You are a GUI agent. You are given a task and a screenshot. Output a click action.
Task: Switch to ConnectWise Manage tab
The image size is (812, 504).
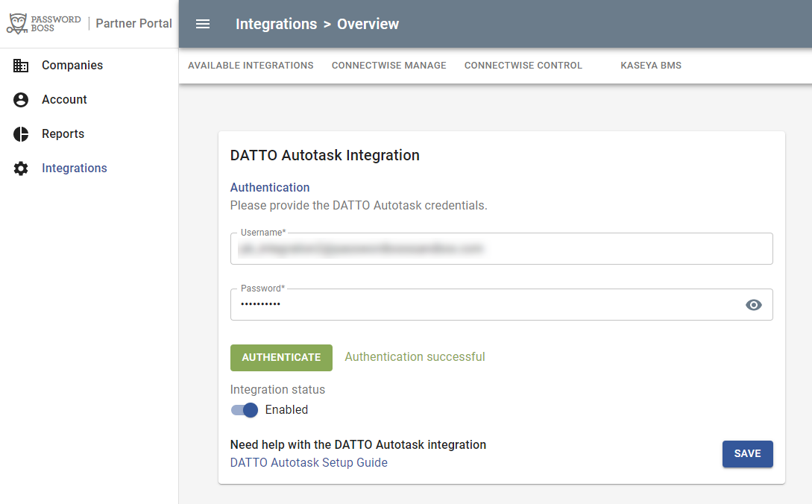click(389, 66)
